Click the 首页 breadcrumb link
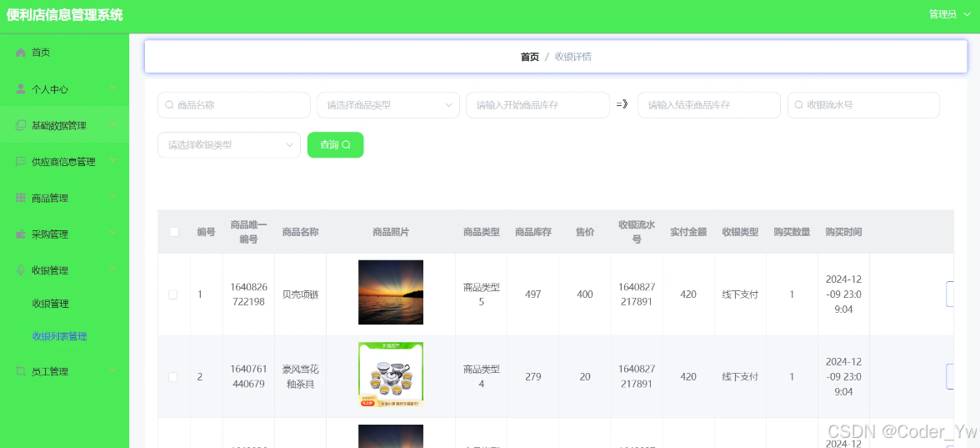The width and height of the screenshot is (980, 448). (529, 57)
